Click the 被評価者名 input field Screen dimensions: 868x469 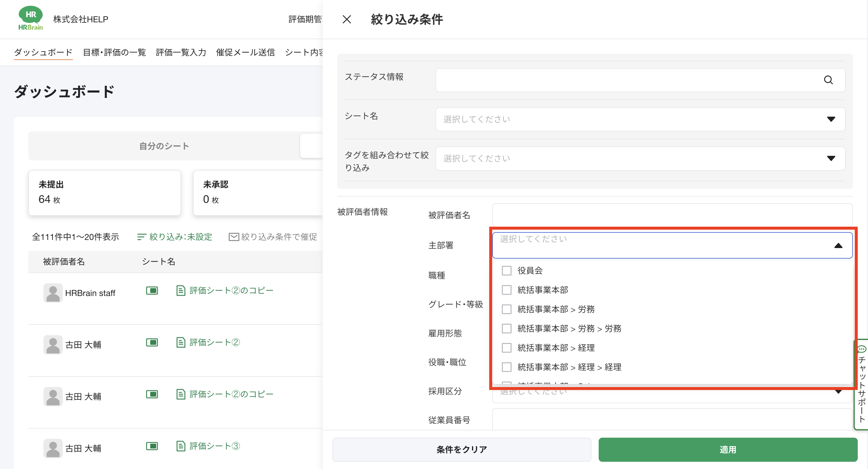click(x=672, y=215)
